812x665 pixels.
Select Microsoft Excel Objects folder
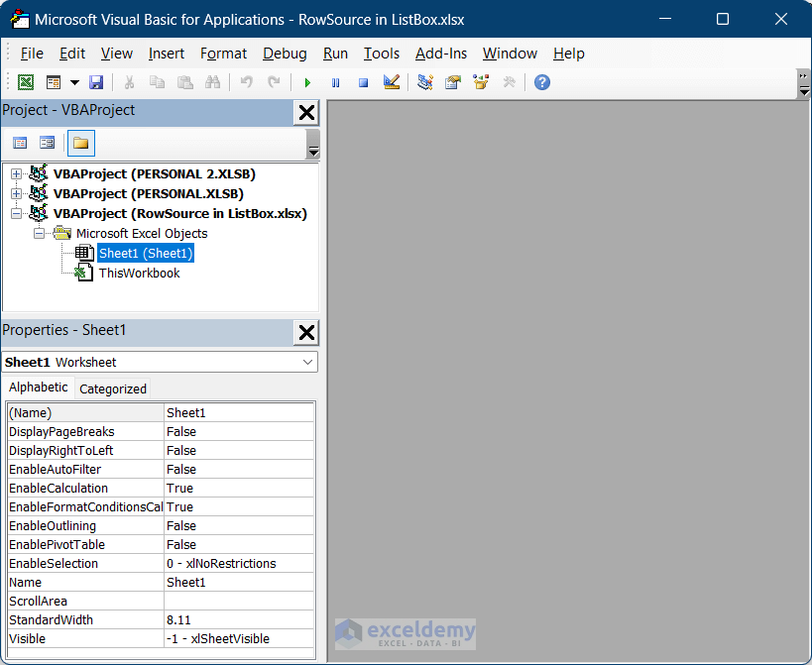142,234
